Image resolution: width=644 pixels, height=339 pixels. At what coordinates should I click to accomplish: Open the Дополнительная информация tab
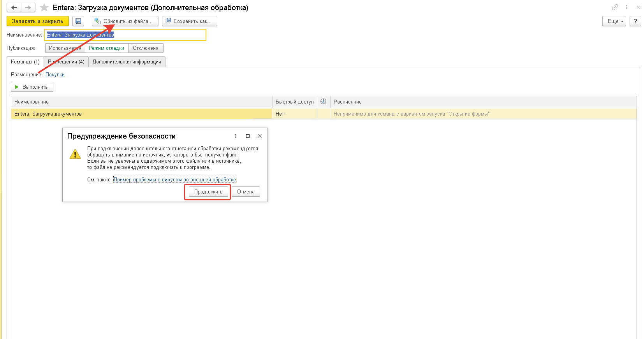(x=127, y=61)
